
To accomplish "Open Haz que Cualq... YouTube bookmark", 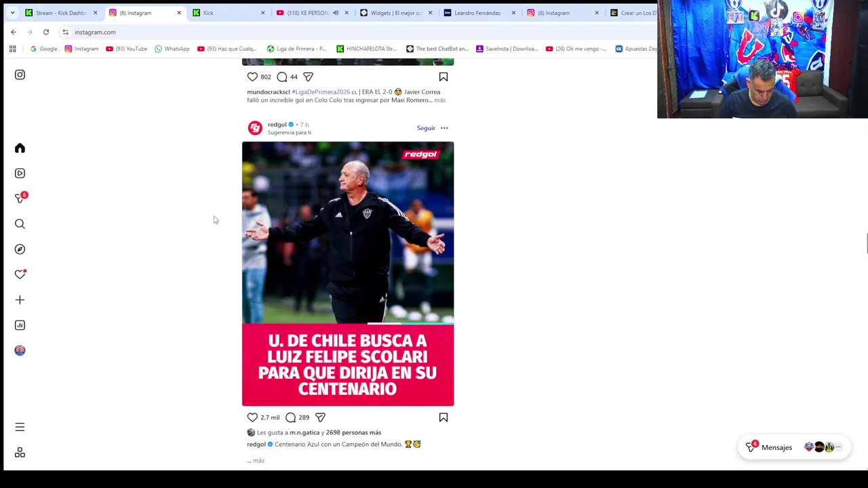I will (x=227, y=49).
